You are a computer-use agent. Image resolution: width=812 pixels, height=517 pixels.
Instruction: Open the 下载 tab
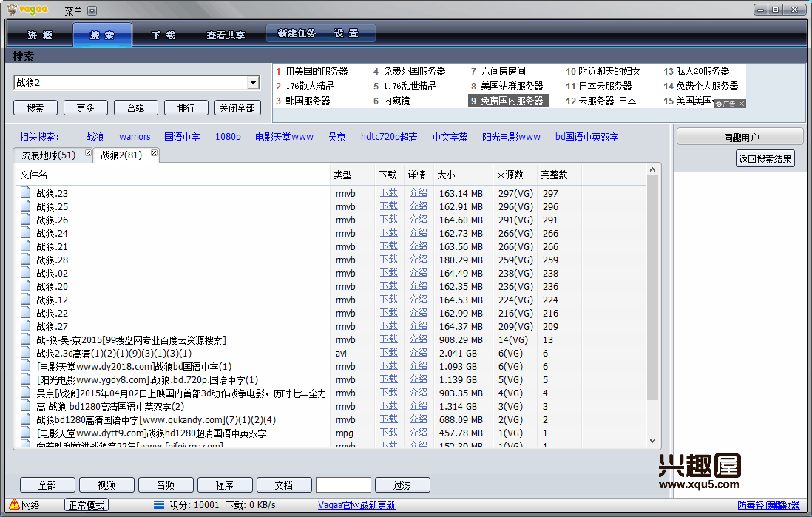tap(163, 35)
